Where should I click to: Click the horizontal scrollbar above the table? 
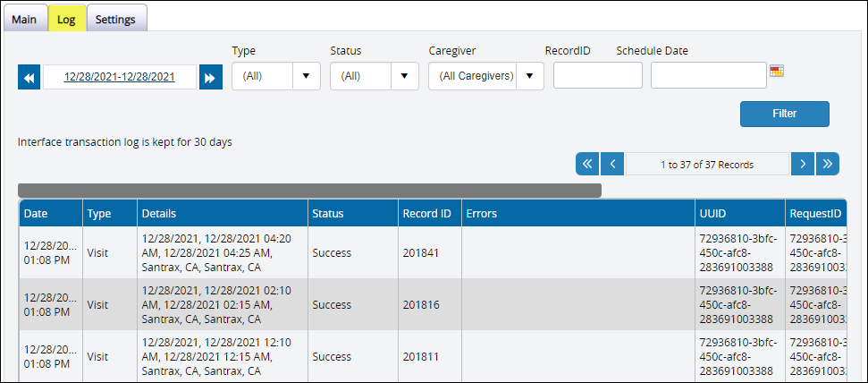(309, 190)
